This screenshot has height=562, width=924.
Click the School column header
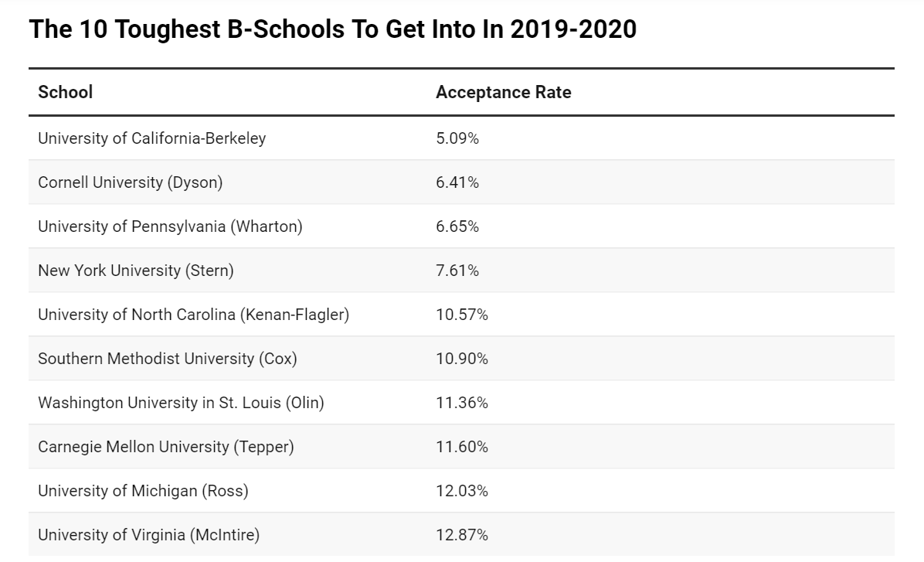tap(66, 92)
